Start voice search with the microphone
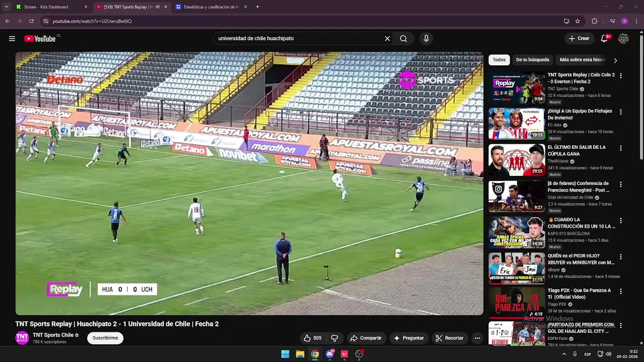 pyautogui.click(x=426, y=39)
